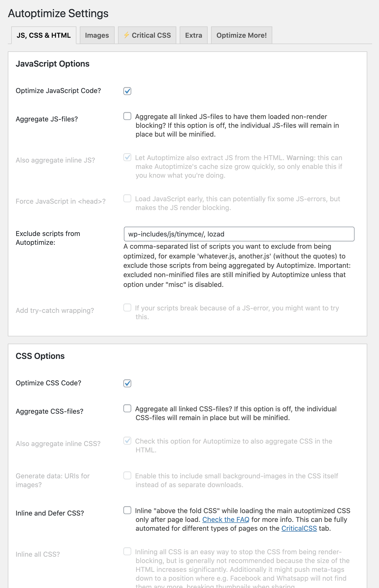The height and width of the screenshot is (588, 379).
Task: Check the Inline all CSS checkbox
Action: tap(127, 551)
